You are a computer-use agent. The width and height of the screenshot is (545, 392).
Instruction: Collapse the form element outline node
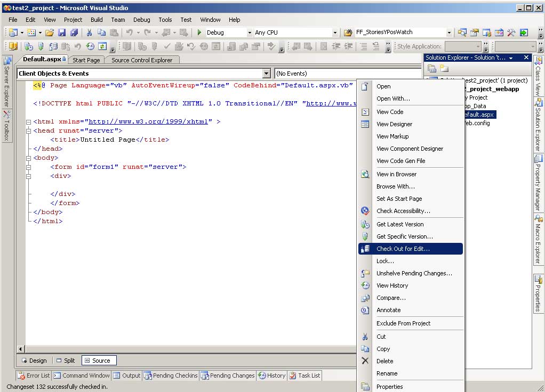pos(28,167)
